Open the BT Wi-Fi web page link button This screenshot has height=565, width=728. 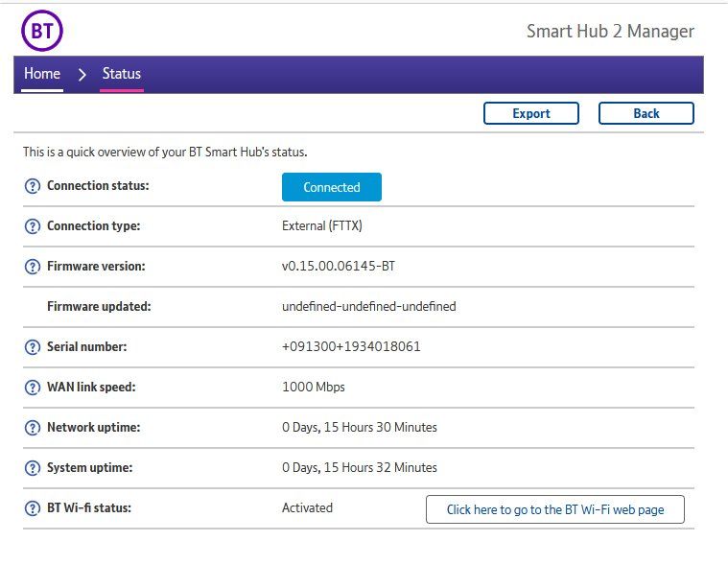point(554,509)
